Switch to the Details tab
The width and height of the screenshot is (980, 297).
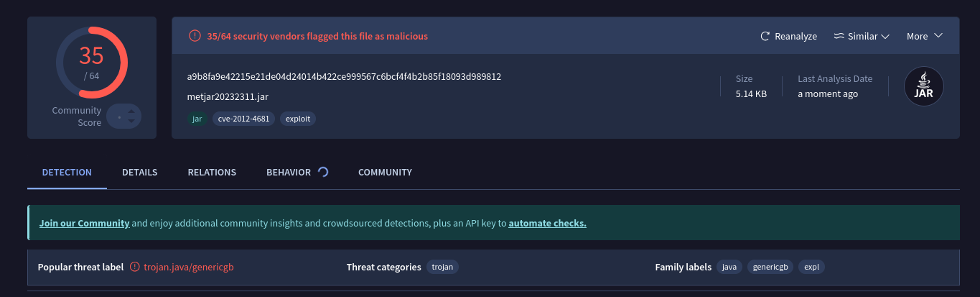click(139, 173)
